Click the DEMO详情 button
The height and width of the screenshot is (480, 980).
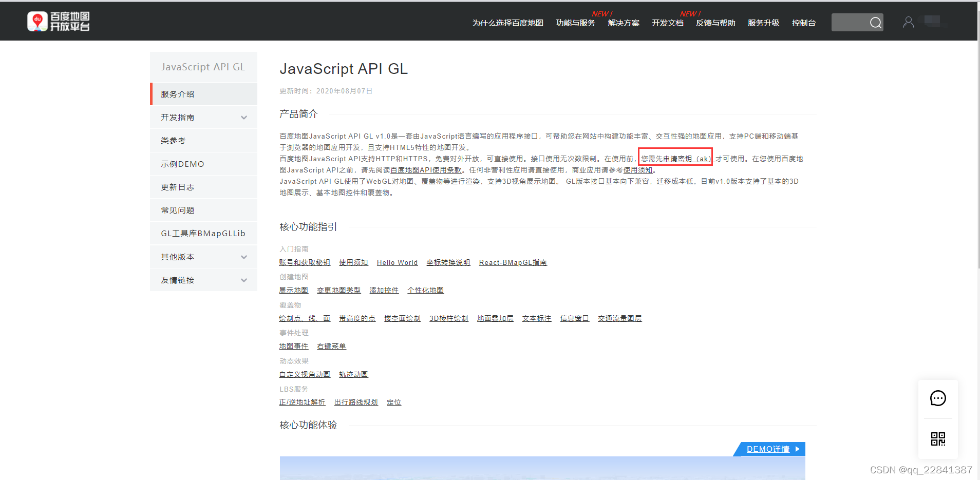tap(769, 449)
